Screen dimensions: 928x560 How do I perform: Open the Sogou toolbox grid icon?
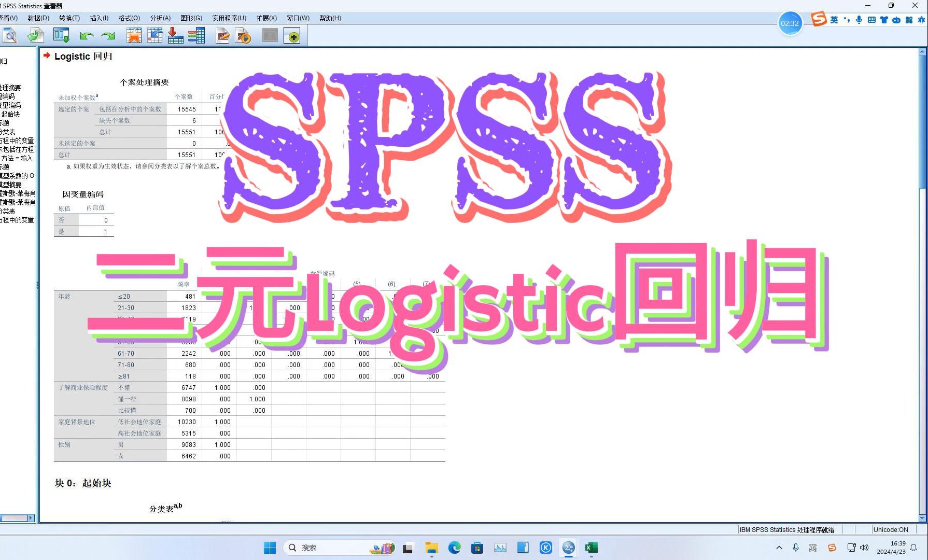point(909,20)
